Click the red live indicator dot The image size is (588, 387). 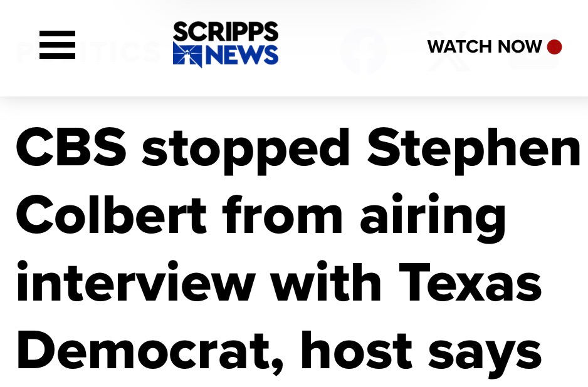pos(554,47)
